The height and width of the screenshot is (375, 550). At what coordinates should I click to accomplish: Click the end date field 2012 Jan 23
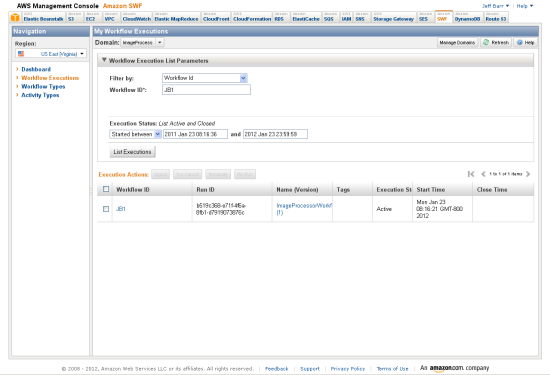coord(275,134)
